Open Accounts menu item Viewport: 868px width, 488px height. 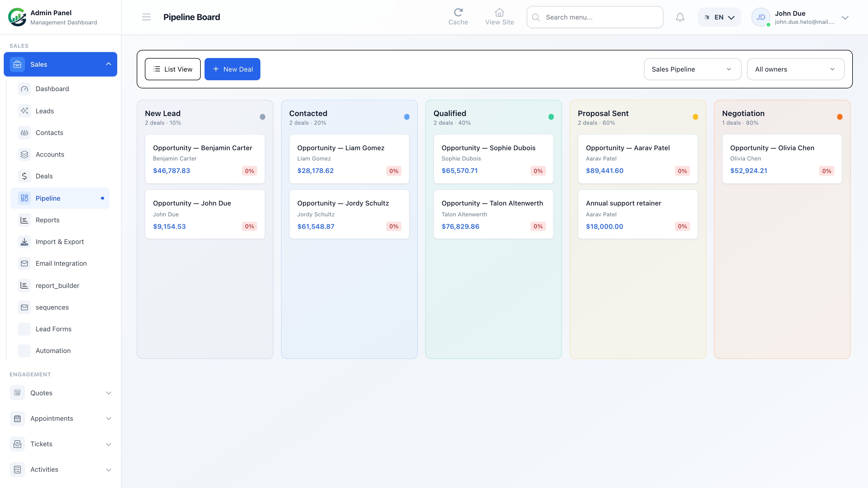(60, 154)
